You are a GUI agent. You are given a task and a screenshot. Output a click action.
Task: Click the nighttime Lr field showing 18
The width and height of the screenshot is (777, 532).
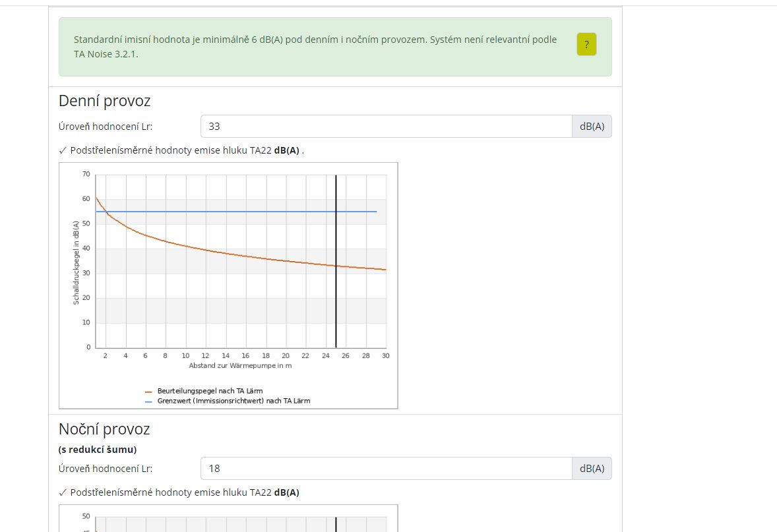tap(386, 468)
